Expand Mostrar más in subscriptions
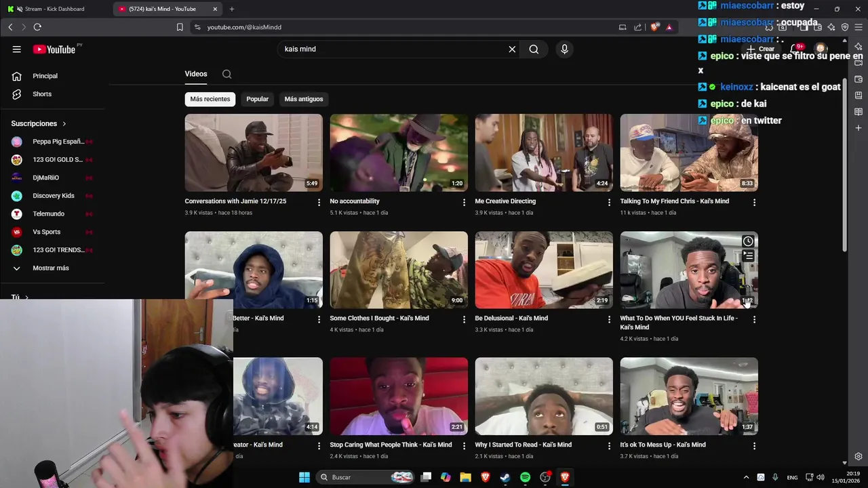Viewport: 868px width, 488px height. [x=52, y=268]
